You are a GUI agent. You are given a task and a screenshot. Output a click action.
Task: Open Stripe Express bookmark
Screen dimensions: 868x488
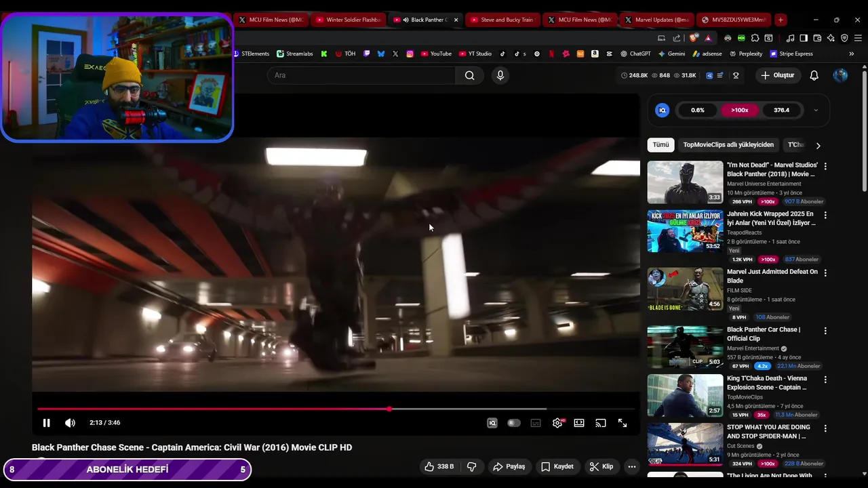pos(791,54)
